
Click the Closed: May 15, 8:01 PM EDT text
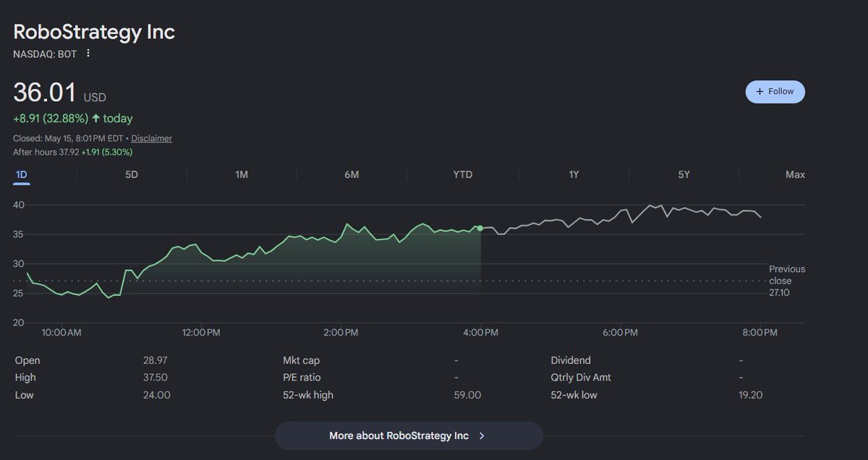69,138
